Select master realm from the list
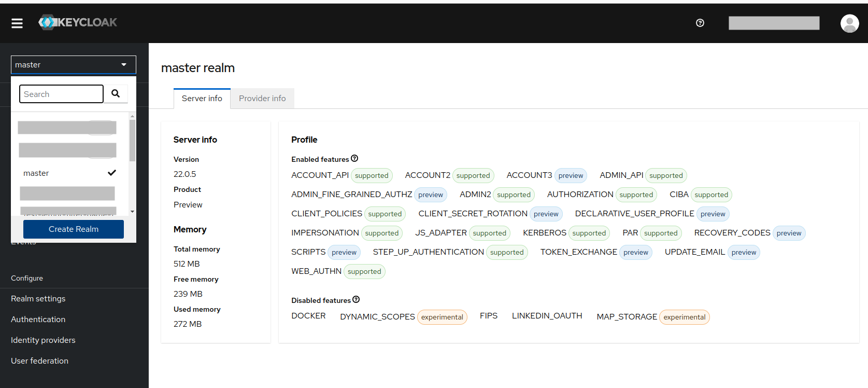The image size is (868, 388). pyautogui.click(x=36, y=173)
